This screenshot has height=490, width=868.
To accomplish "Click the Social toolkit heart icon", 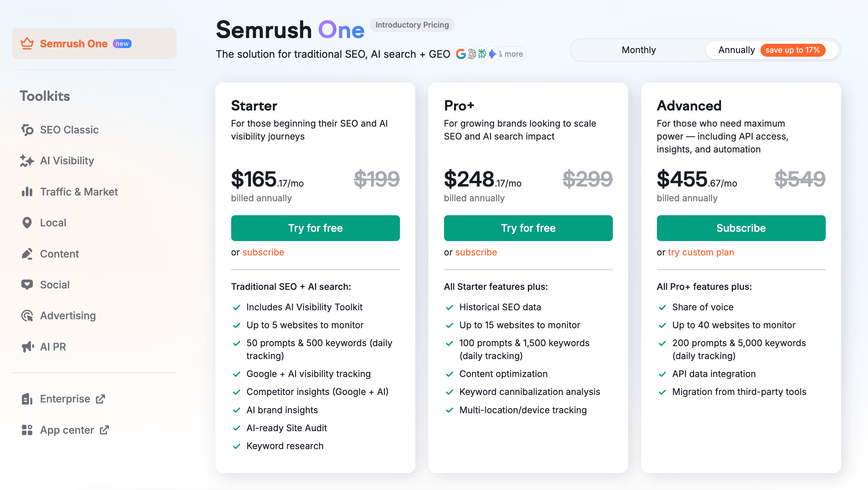I will point(27,284).
